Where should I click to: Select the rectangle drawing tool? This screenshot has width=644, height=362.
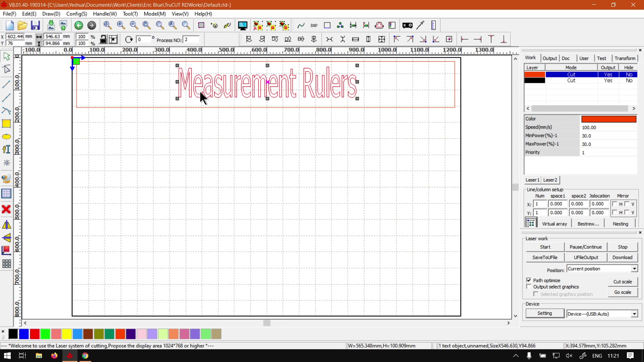pyautogui.click(x=6, y=124)
